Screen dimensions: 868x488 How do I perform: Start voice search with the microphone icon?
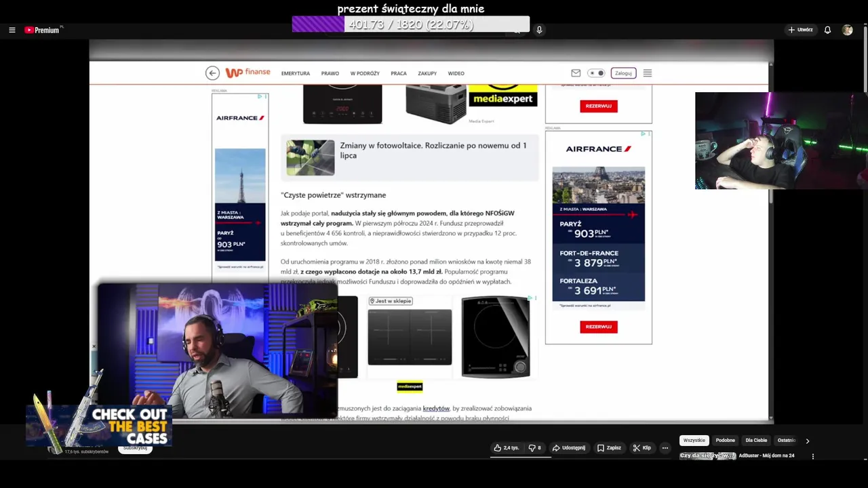(539, 30)
